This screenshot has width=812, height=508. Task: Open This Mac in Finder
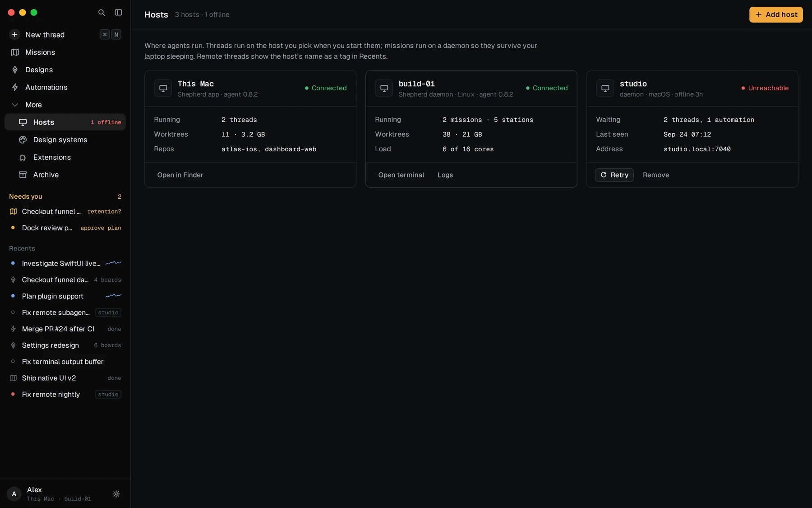coord(180,175)
